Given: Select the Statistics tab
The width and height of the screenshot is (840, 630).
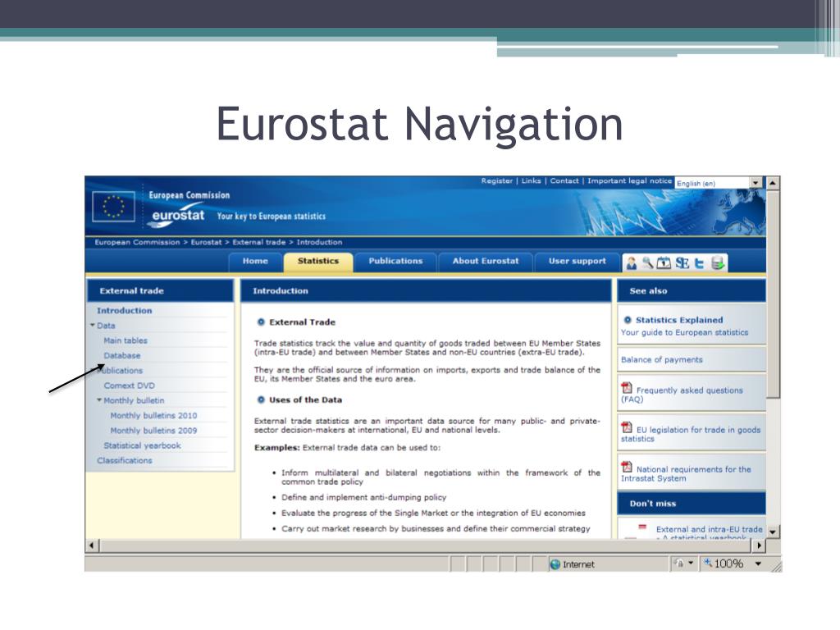Looking at the screenshot, I should 317,261.
